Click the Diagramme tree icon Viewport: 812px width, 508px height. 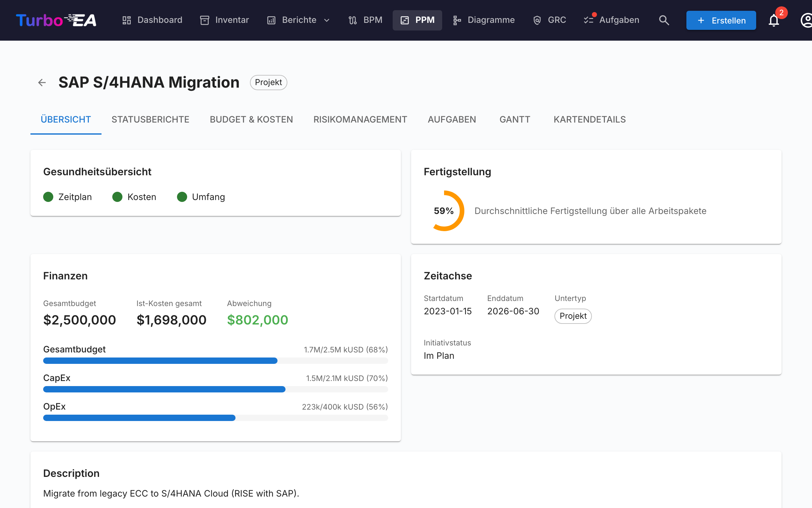457,20
